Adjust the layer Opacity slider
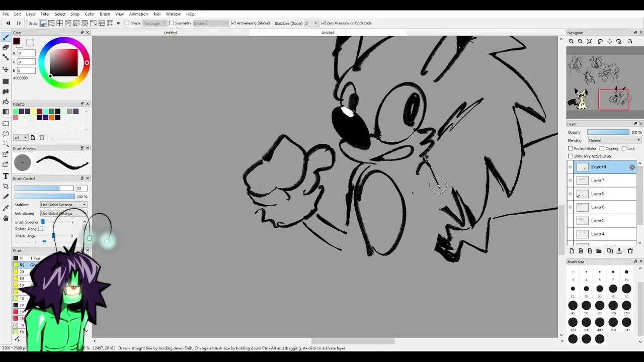 pos(608,132)
